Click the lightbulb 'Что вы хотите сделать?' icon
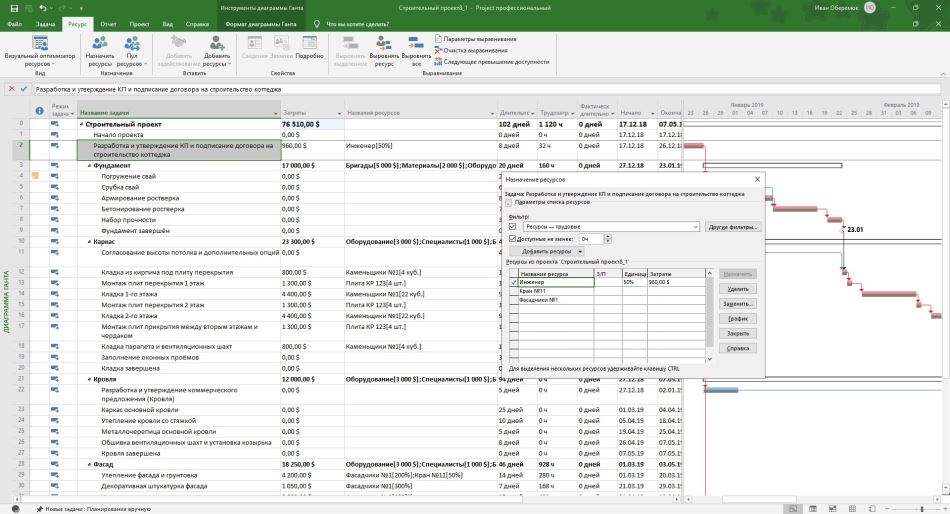The height and width of the screenshot is (514, 950). pos(316,24)
